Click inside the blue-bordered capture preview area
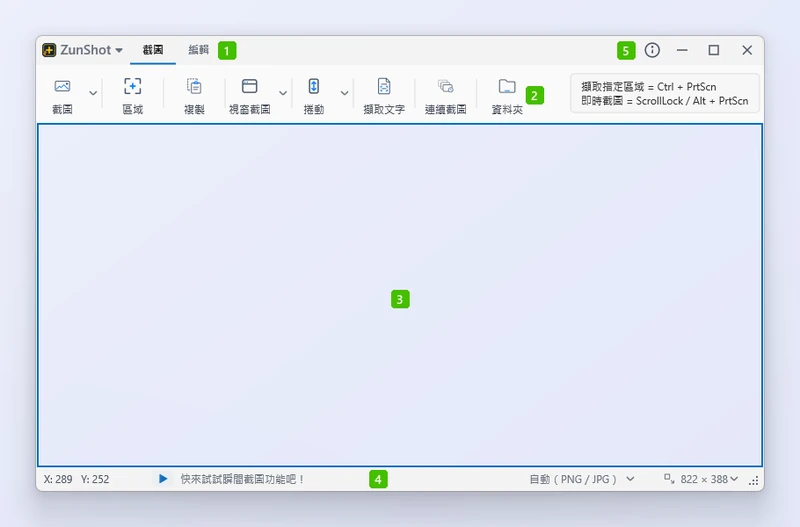800x527 pixels. [400, 295]
